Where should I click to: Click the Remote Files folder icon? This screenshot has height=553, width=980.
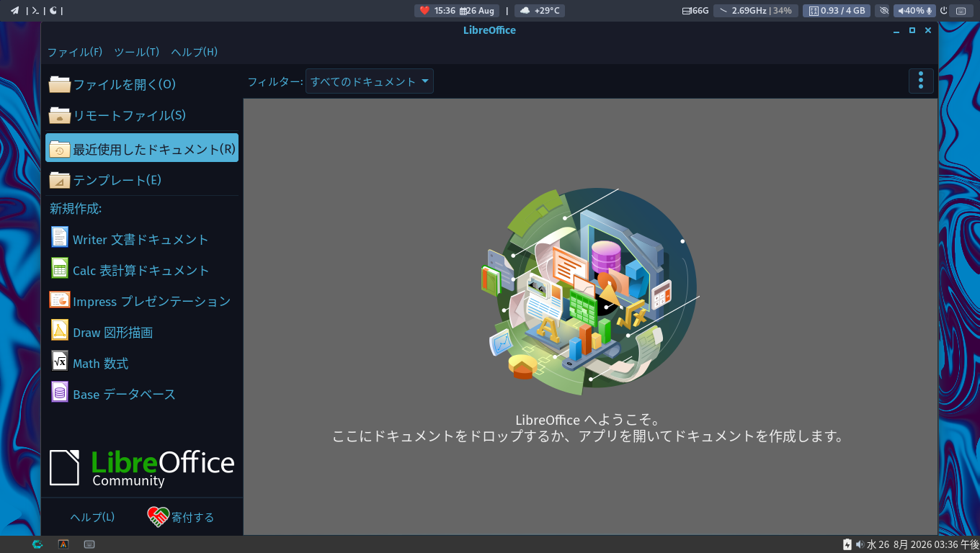[x=60, y=115]
